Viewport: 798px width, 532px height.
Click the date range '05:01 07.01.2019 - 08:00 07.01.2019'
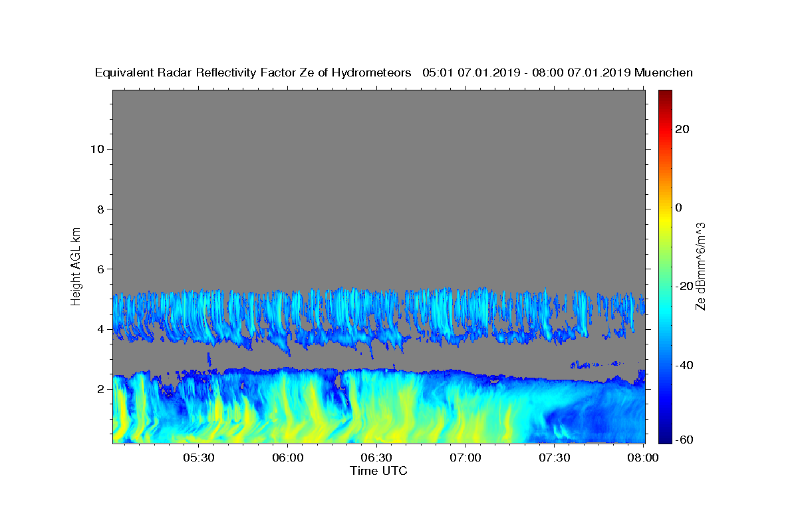pyautogui.click(x=527, y=73)
